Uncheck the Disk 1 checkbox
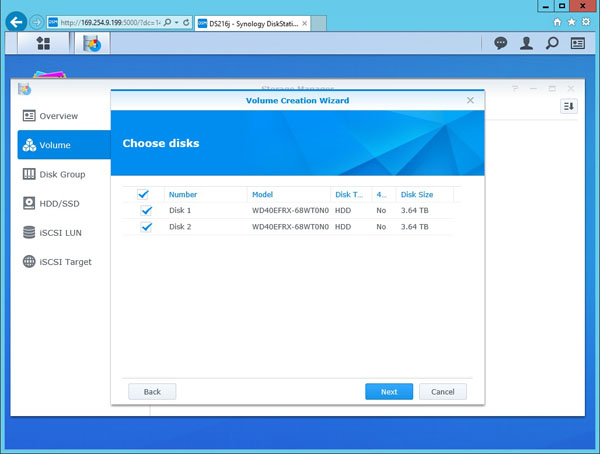This screenshot has height=454, width=600. tap(147, 211)
